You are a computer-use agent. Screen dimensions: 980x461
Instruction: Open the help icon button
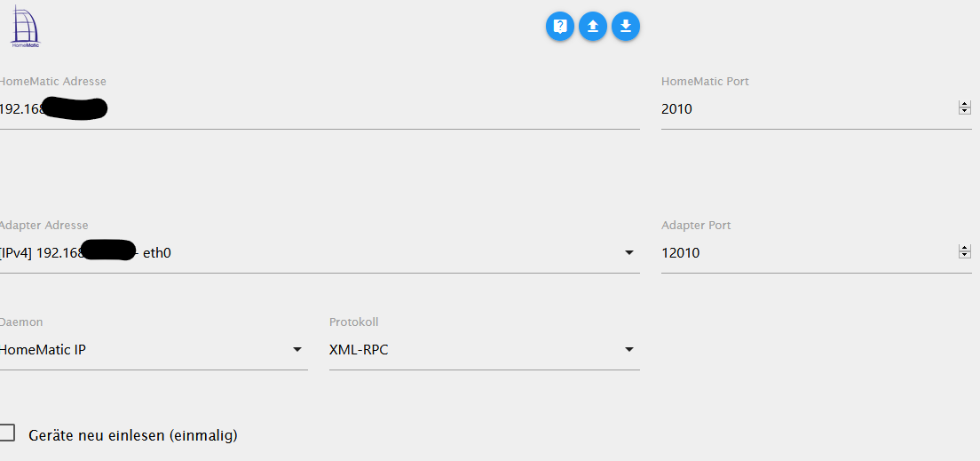click(560, 27)
